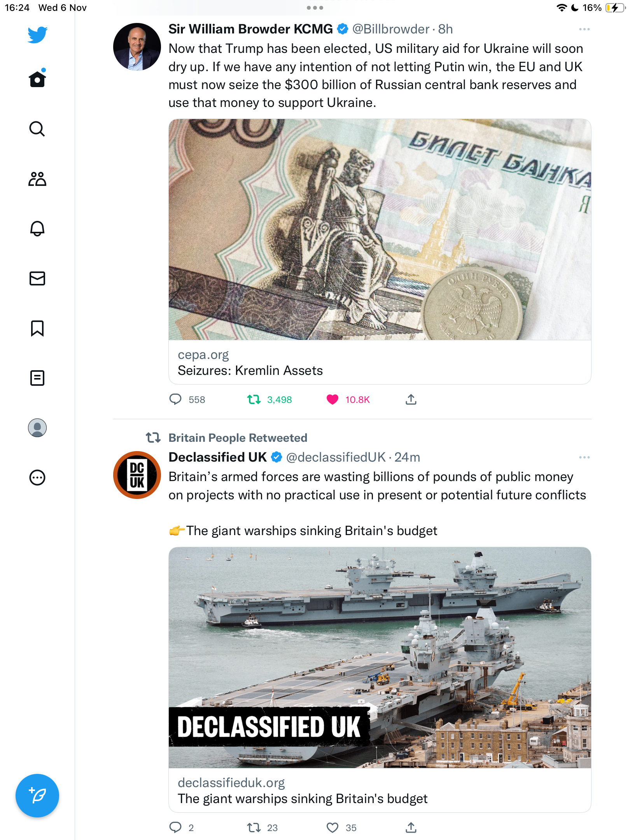Open the Bookmarks icon
This screenshot has width=630, height=840.
click(37, 328)
